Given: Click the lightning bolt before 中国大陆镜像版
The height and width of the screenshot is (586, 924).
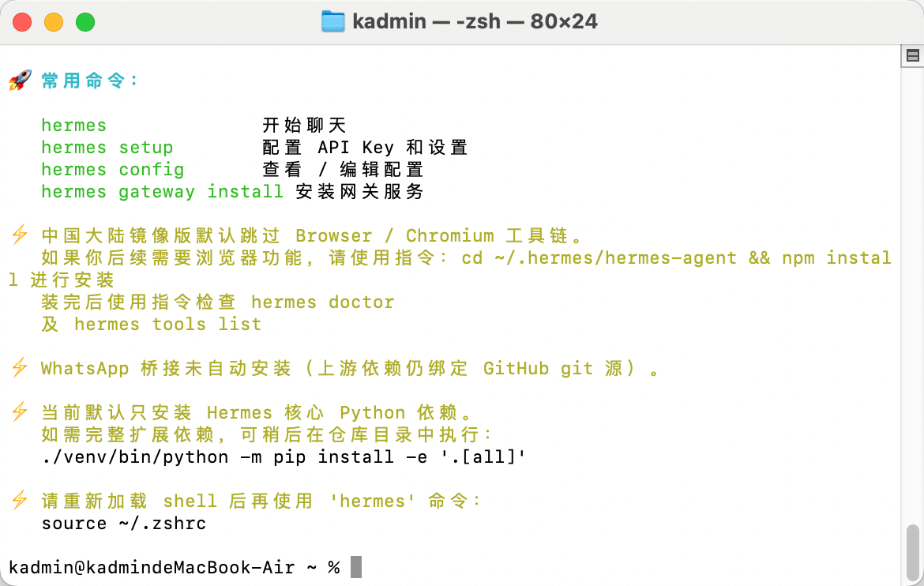Looking at the screenshot, I should pyautogui.click(x=20, y=235).
